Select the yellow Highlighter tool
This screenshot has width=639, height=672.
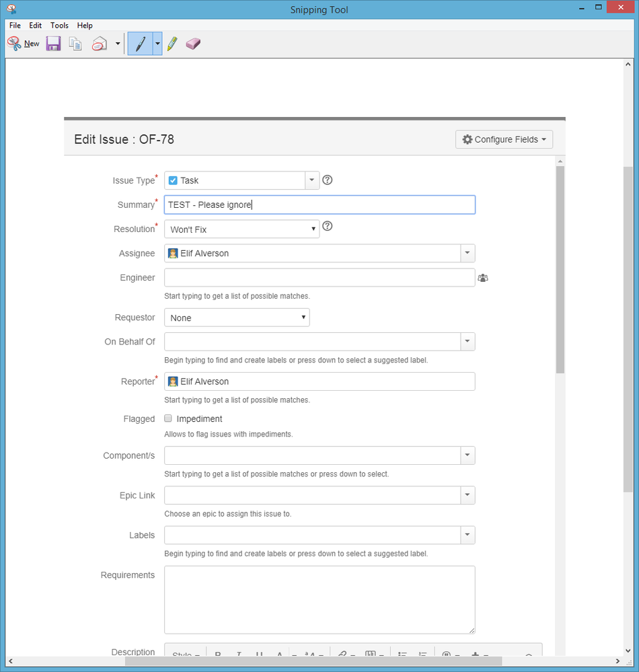(x=172, y=44)
